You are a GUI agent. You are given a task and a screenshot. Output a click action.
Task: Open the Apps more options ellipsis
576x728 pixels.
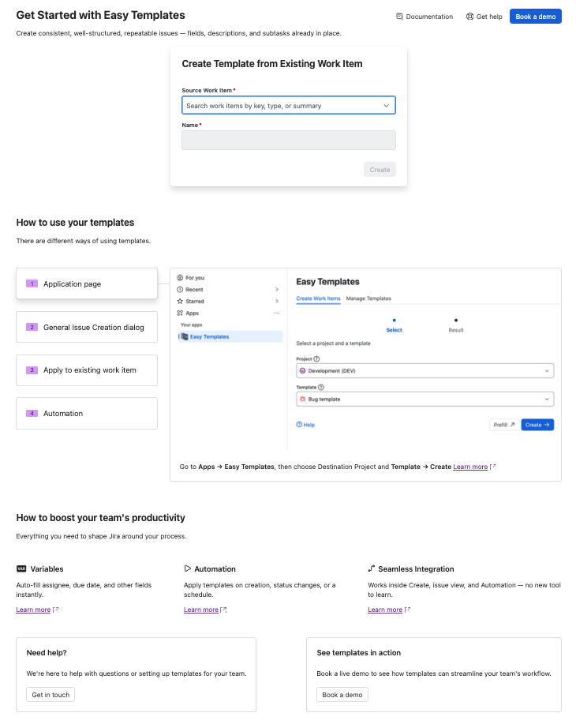tap(277, 313)
